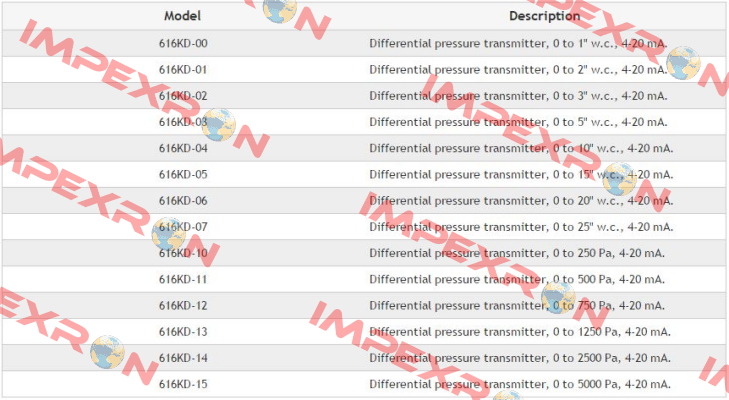Click the 0 to 5000 Pa description
The height and width of the screenshot is (400, 729).
coord(520,384)
